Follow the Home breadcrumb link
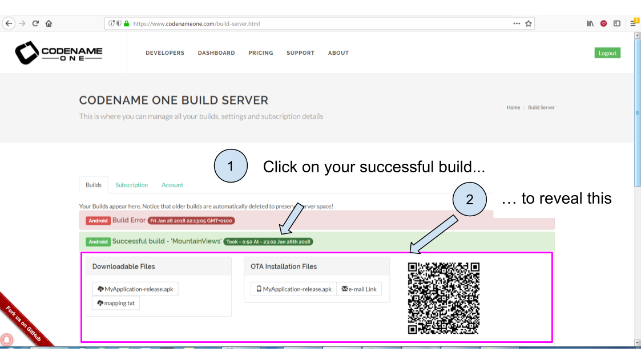641x364 pixels. pos(514,107)
